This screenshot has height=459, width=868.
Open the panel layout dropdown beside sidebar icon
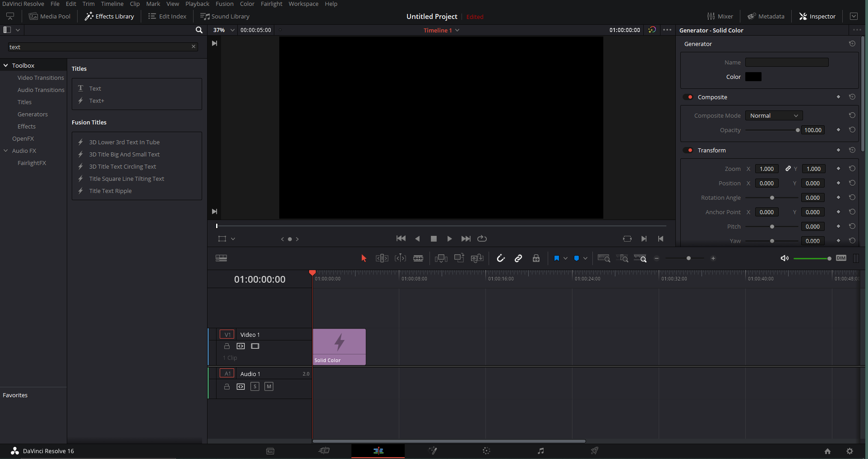pyautogui.click(x=18, y=30)
